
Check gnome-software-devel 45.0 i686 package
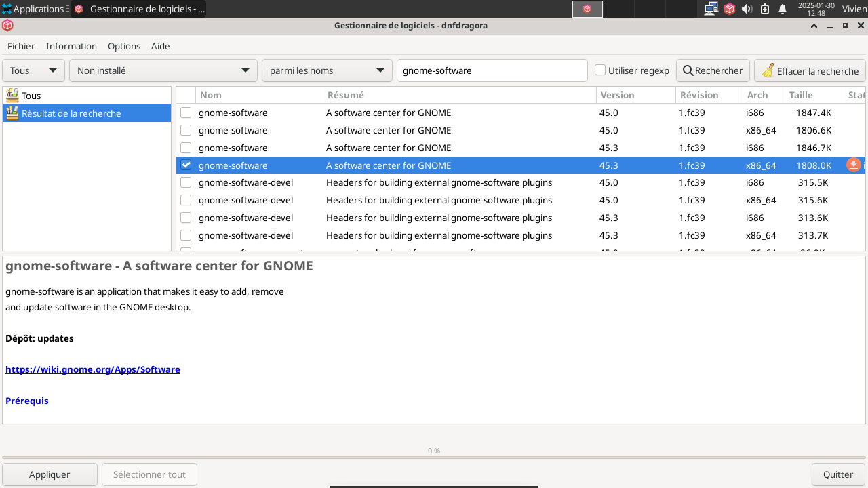(186, 182)
